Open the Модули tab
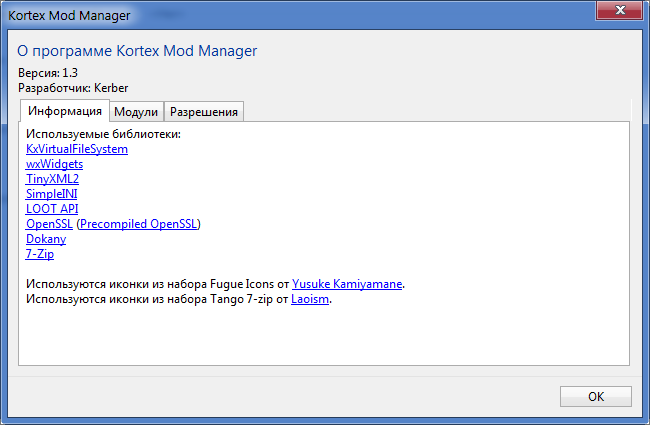 135,111
